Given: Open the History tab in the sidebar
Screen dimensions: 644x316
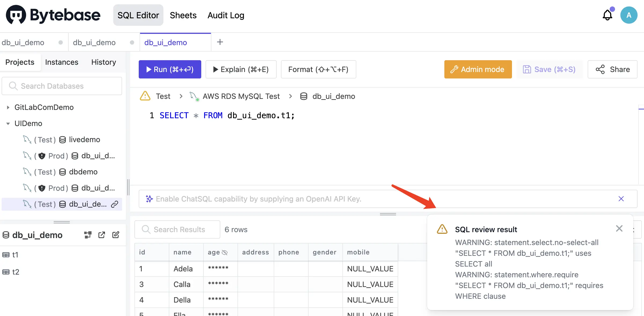Looking at the screenshot, I should pos(103,62).
